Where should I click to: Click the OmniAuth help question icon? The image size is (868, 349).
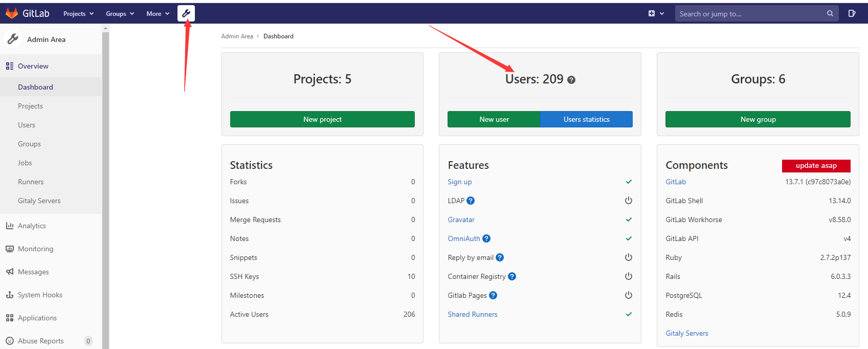(x=486, y=238)
